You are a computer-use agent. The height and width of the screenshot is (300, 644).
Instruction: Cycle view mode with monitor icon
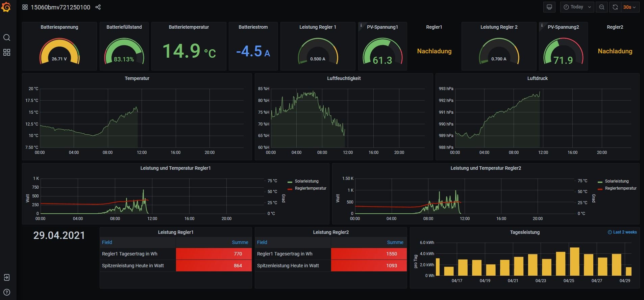pos(549,7)
